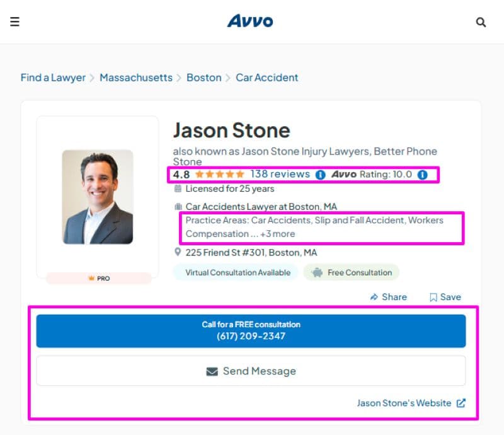
Task: Open the 138 reviews link
Action: click(280, 174)
